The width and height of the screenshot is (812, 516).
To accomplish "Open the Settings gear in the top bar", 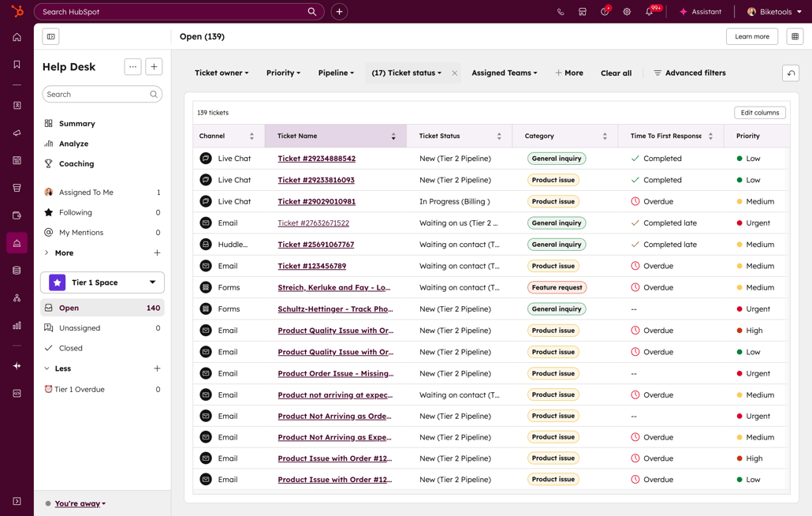I will point(627,12).
